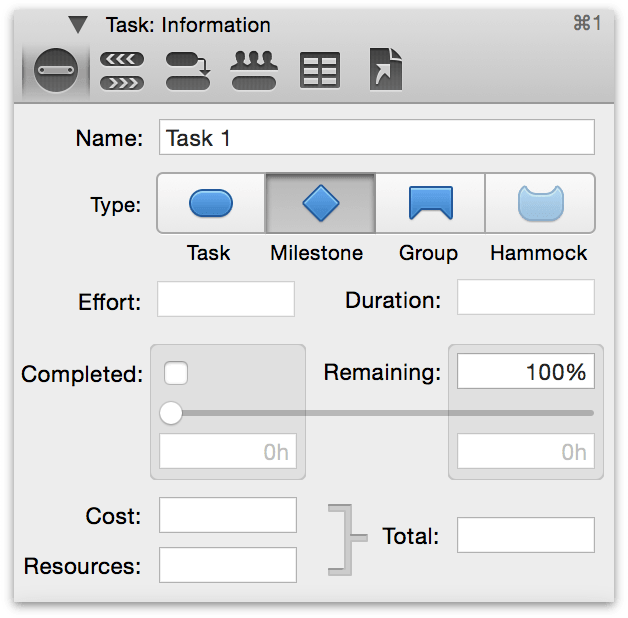628x618 pixels.
Task: Click the Remaining 0h hours field
Action: [x=526, y=451]
